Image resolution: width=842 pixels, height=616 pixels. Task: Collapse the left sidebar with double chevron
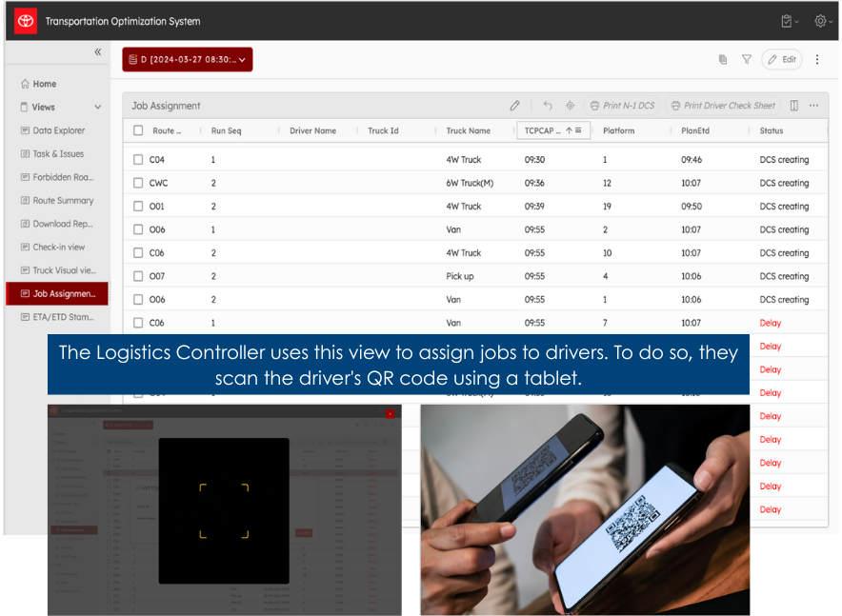pos(98,51)
